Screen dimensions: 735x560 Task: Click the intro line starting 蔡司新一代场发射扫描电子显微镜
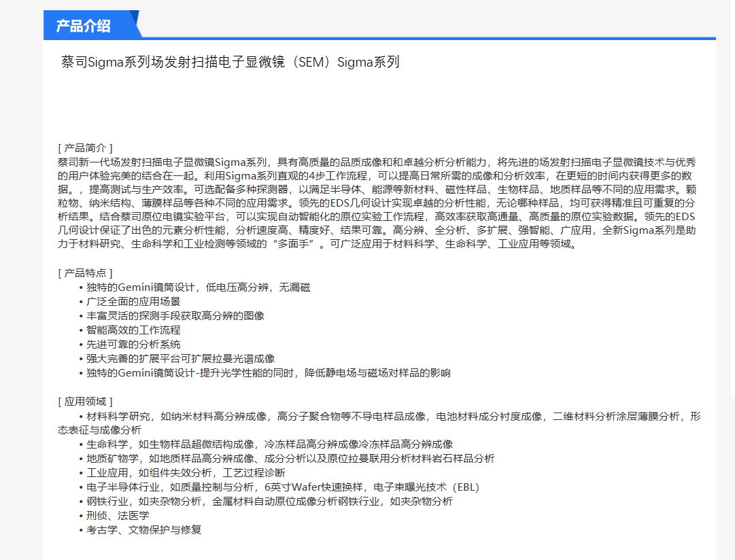coord(377,162)
